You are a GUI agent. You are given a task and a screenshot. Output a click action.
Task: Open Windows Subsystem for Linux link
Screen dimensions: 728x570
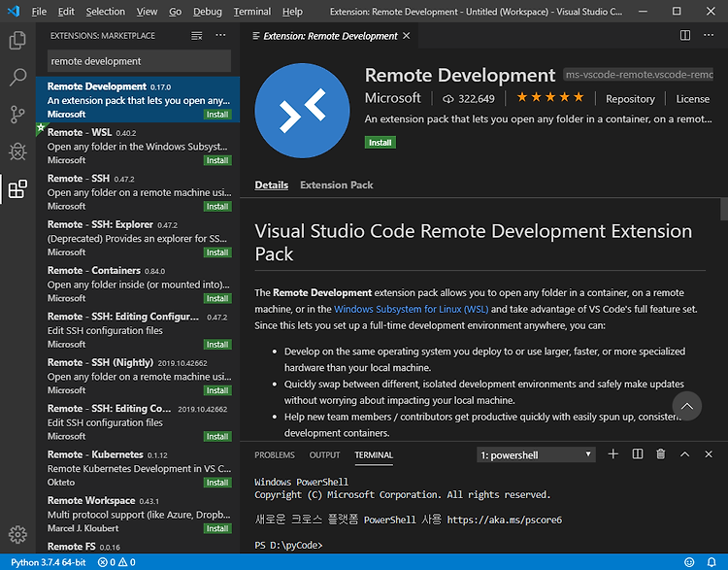click(x=411, y=309)
